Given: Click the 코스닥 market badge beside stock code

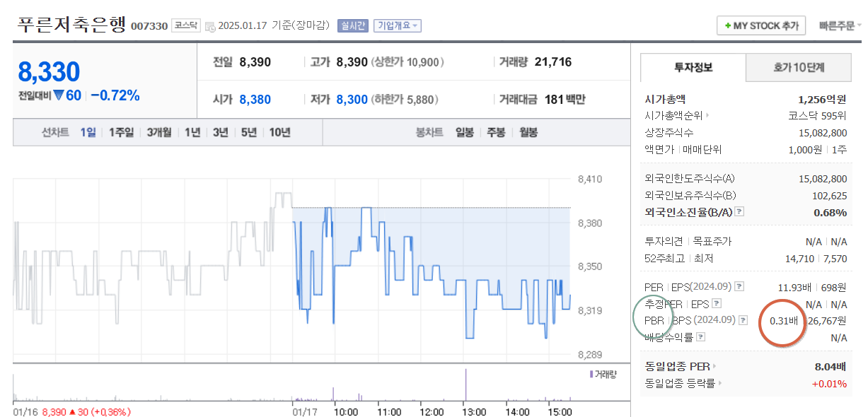Looking at the screenshot, I should click(x=186, y=25).
